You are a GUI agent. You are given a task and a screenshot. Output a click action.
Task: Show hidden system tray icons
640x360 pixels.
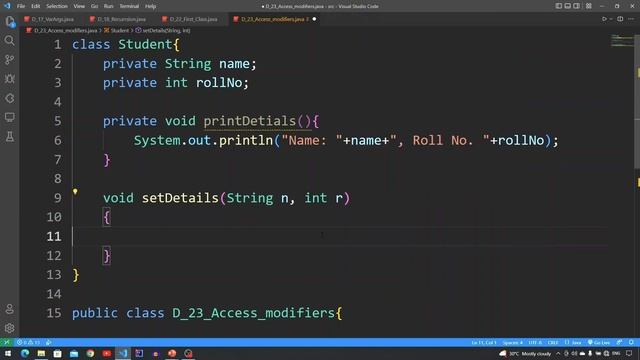558,353
